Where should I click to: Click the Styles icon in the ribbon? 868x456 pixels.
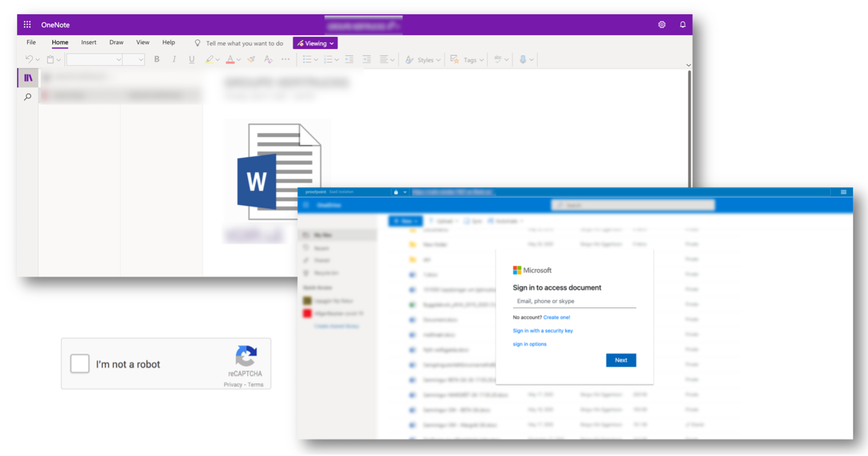410,60
